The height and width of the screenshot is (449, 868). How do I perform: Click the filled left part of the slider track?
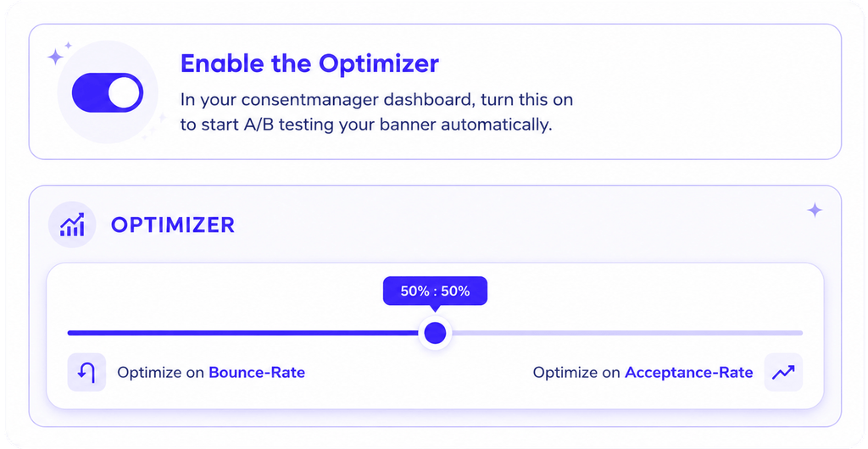[x=243, y=333]
